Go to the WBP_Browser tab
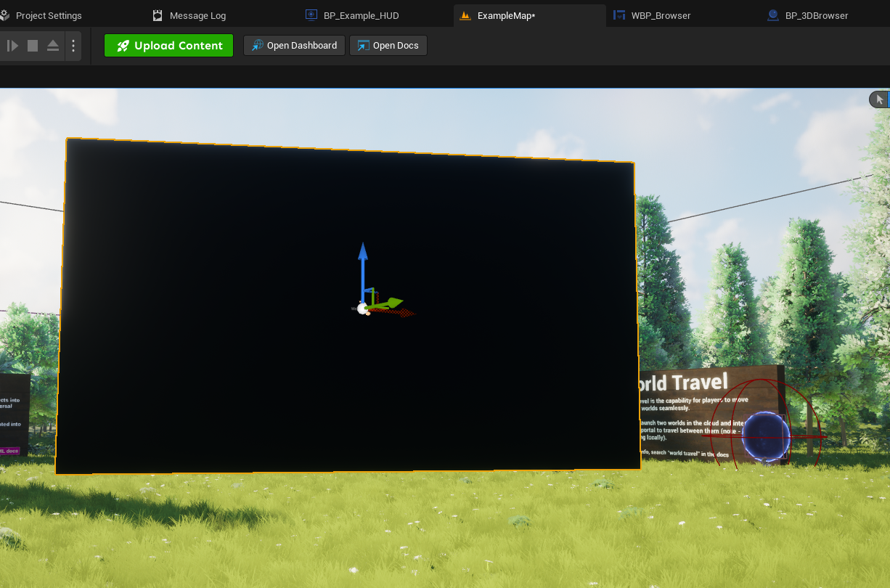This screenshot has width=890, height=588. (660, 15)
